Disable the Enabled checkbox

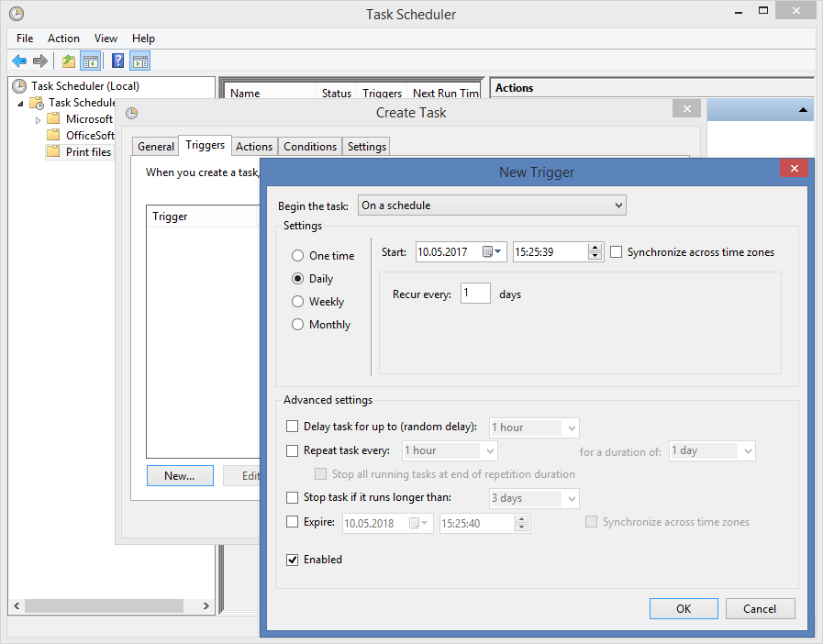(x=292, y=560)
